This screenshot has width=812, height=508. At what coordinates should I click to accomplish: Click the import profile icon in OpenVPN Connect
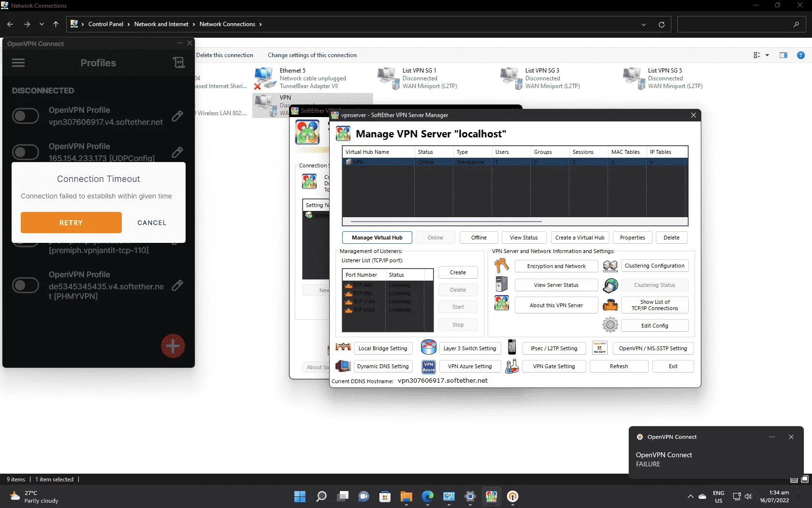pos(179,62)
